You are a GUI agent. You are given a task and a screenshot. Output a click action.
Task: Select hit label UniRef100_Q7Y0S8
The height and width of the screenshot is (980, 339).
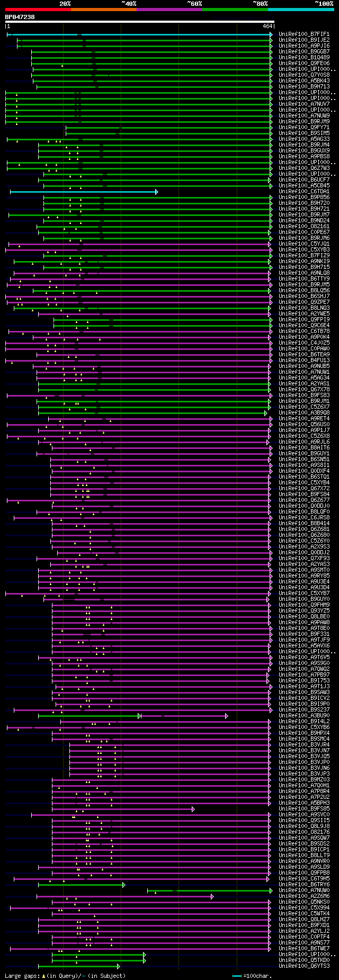304,75
